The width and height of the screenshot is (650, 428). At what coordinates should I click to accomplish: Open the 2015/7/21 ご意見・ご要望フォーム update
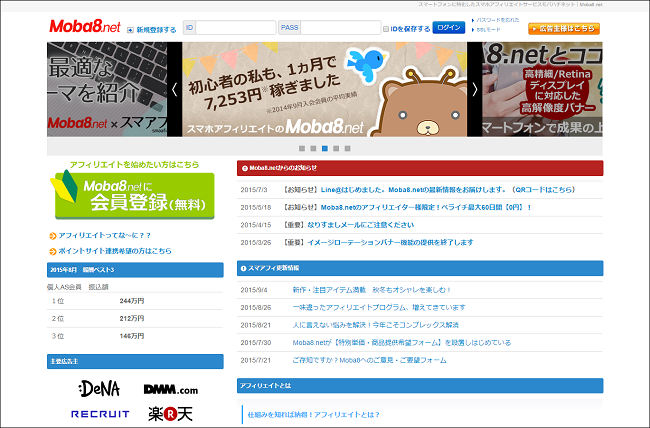click(369, 360)
